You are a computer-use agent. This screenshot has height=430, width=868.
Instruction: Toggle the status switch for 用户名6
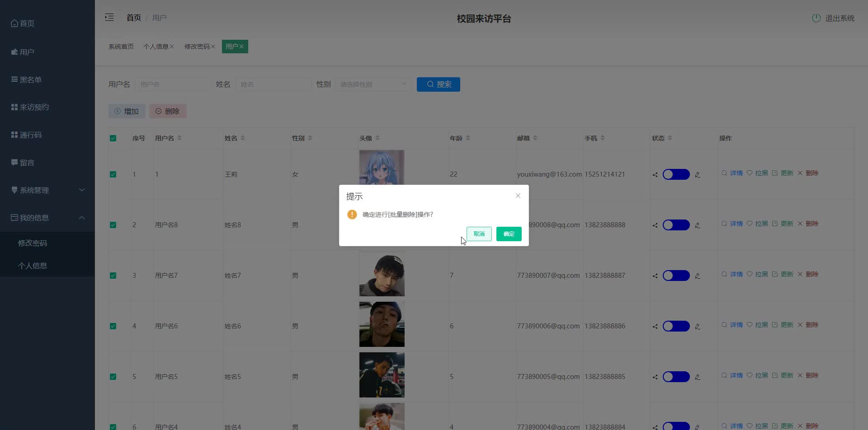point(676,326)
